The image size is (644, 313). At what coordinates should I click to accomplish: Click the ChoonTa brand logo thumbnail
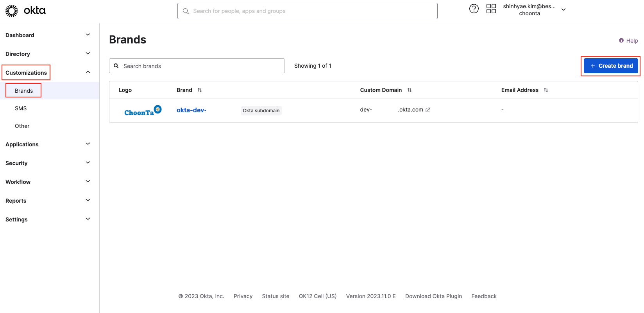[x=143, y=110]
